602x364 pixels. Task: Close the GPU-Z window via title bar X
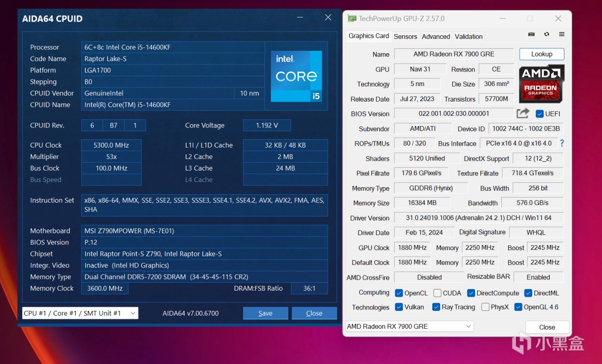[558, 19]
